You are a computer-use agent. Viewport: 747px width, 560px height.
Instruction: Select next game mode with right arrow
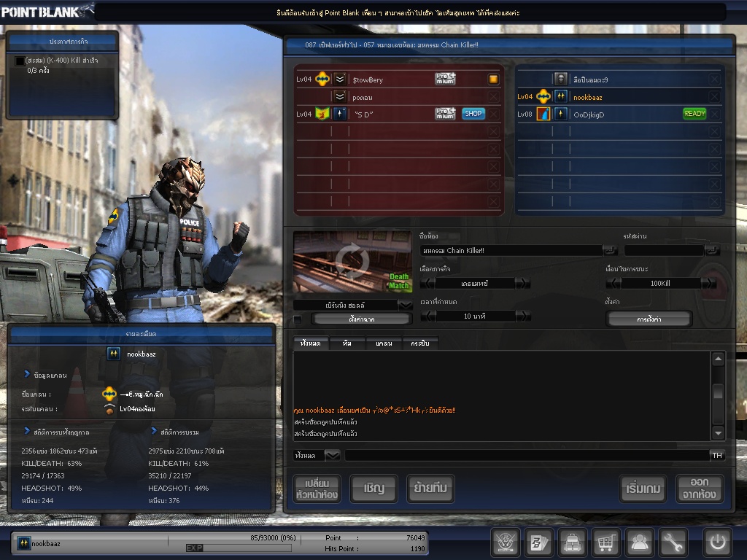pos(522,284)
